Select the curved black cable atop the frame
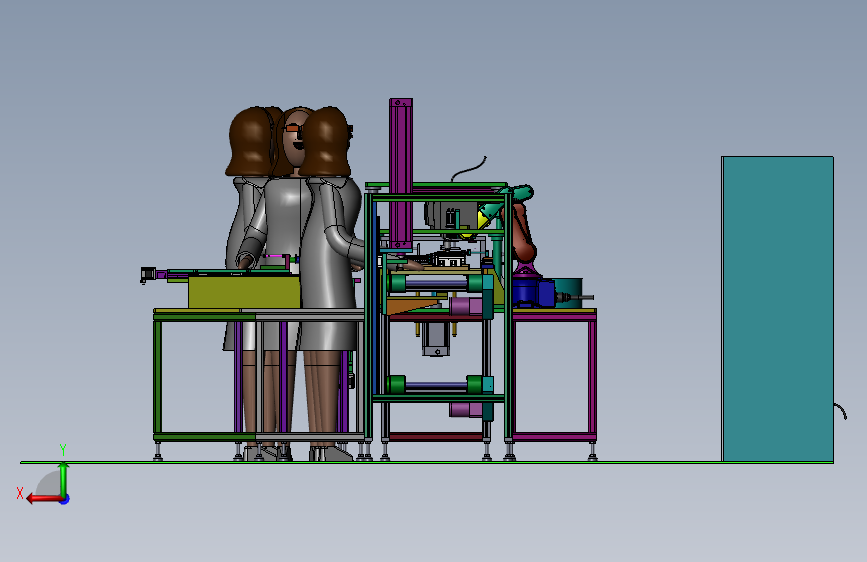Viewport: 867px width, 562px height. pyautogui.click(x=469, y=169)
